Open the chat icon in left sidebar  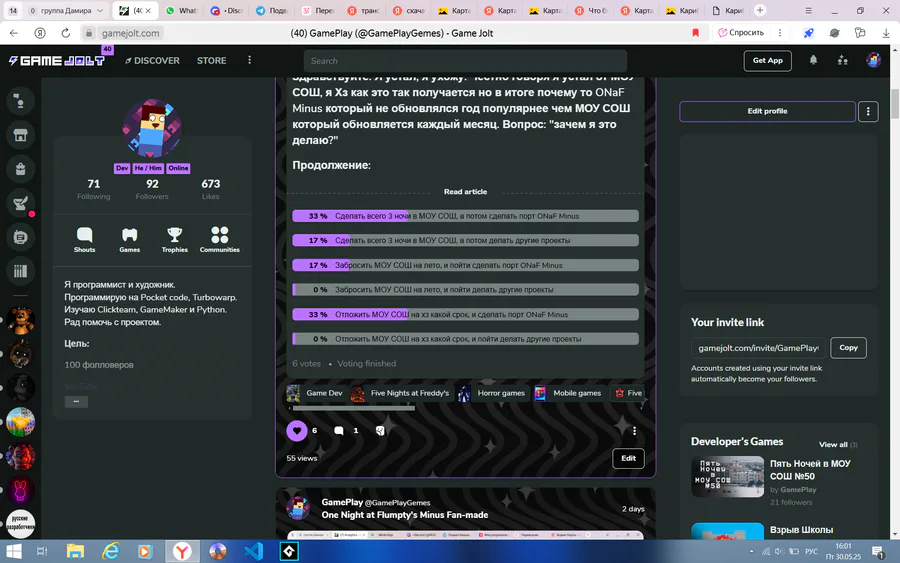pyautogui.click(x=20, y=102)
